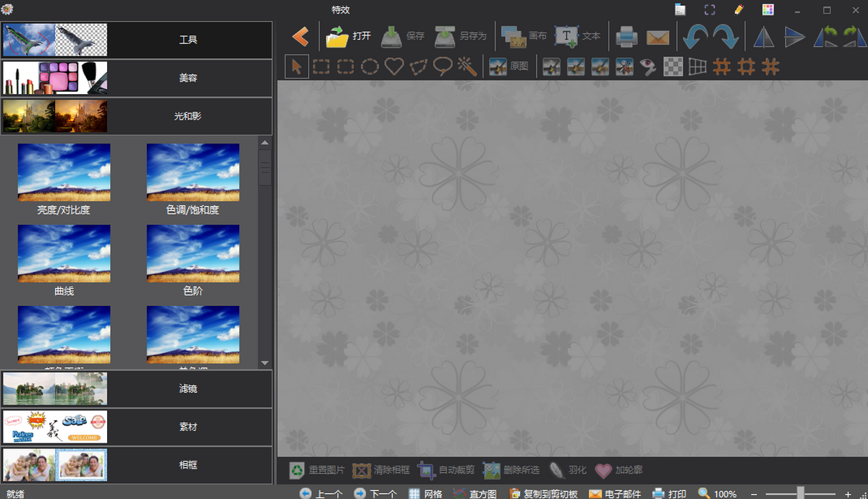Screen dimensions: 868x499
Task: Click the zoom slider handle
Action: [801, 493]
